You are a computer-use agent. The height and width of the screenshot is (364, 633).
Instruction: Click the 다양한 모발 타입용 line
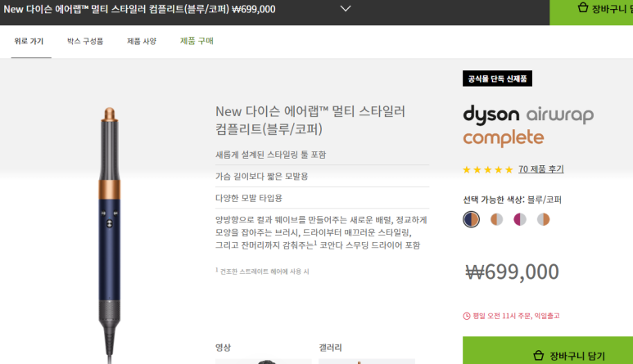click(249, 198)
